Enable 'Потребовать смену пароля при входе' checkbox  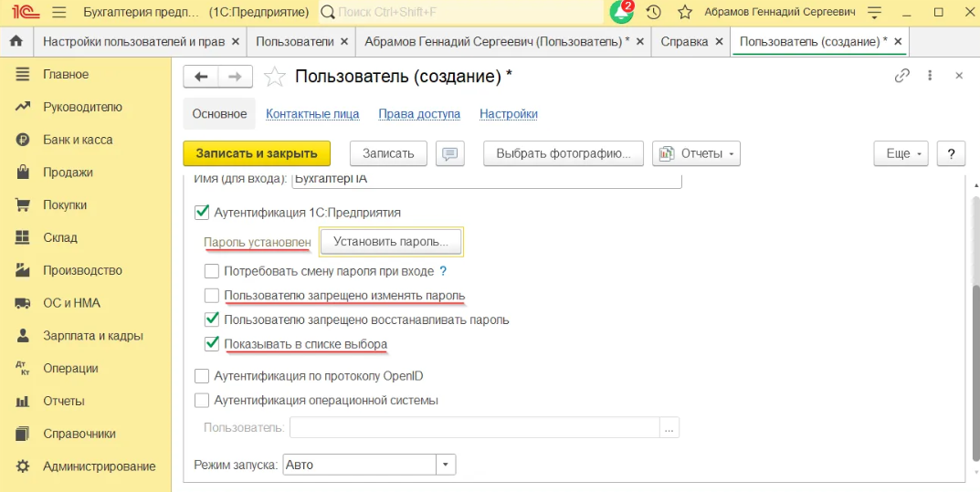click(212, 271)
